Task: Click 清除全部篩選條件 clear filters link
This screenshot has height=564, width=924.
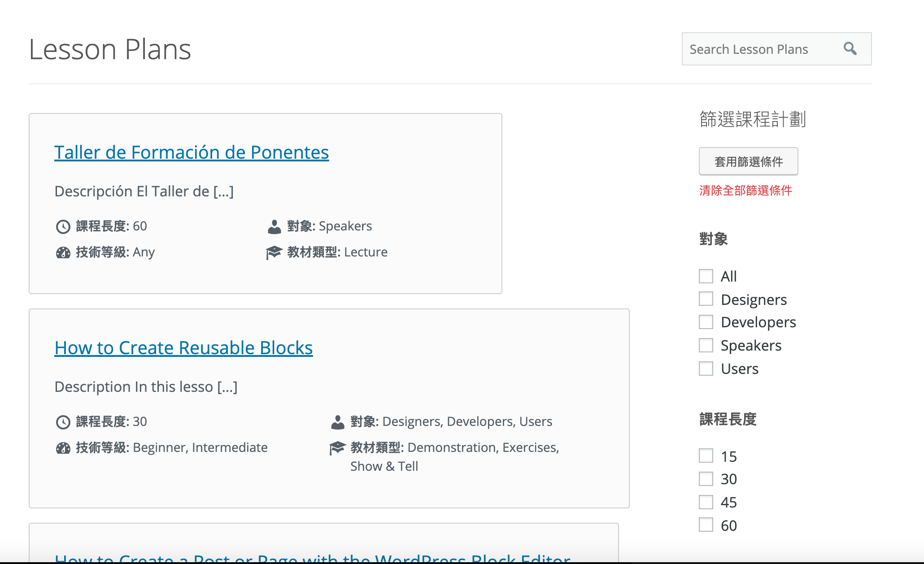Action: tap(745, 191)
